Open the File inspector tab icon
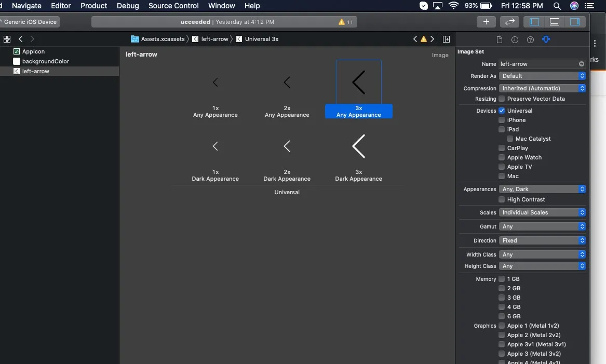 click(500, 40)
